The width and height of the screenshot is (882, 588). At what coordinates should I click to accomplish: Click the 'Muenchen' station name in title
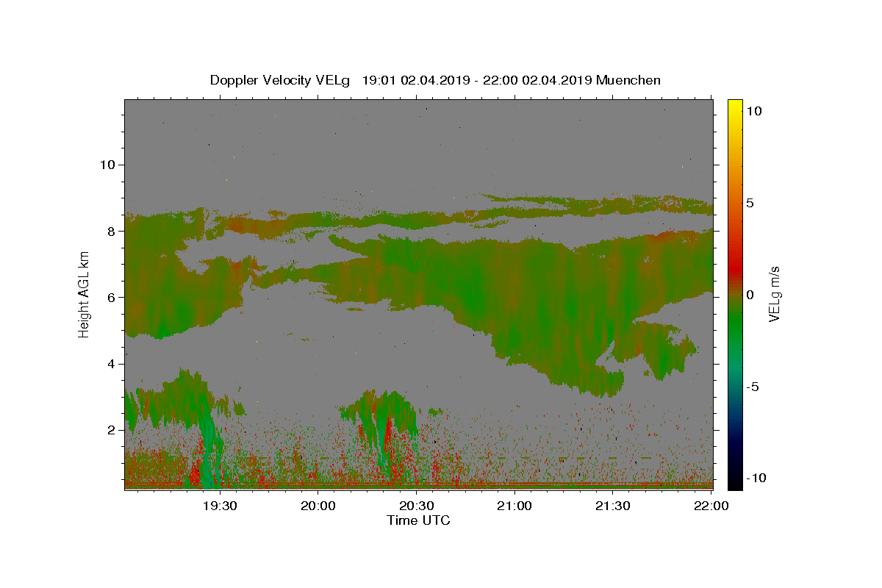pyautogui.click(x=628, y=80)
